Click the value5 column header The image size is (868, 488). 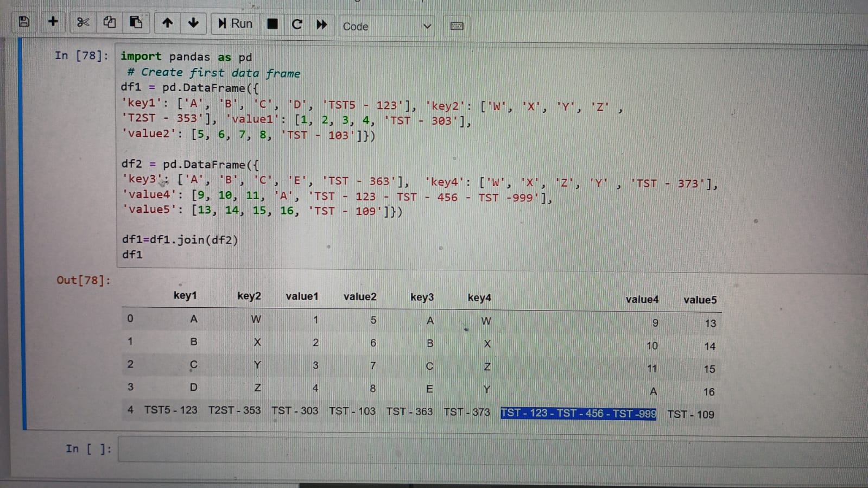pyautogui.click(x=700, y=300)
